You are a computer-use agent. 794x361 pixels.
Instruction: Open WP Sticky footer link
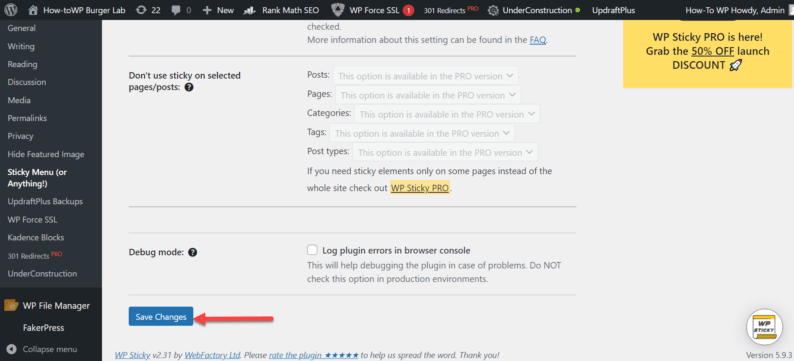[x=133, y=354]
